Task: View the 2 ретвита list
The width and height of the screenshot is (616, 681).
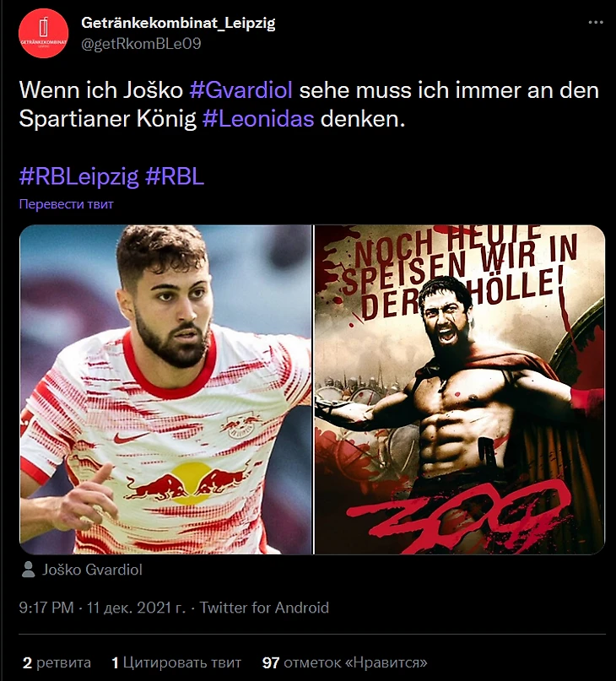Action: click(57, 662)
